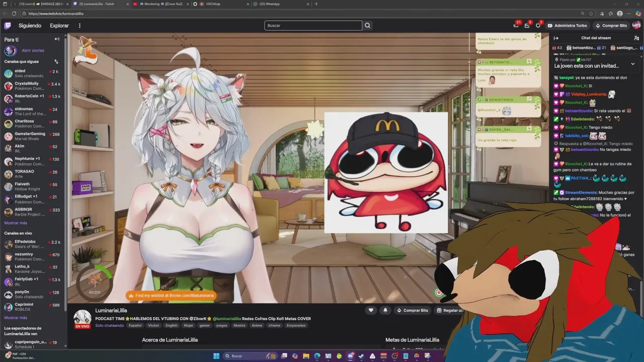Click Comprar Bits in the top bar
Image resolution: width=644 pixels, height=362 pixels.
(x=611, y=26)
